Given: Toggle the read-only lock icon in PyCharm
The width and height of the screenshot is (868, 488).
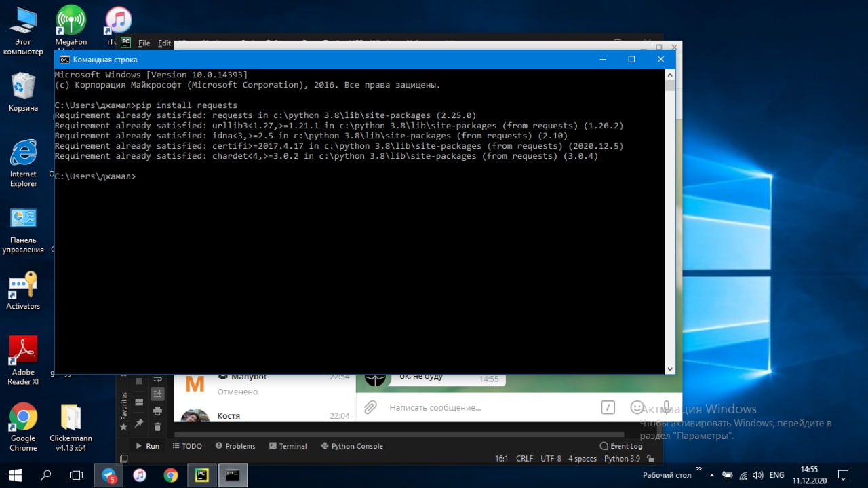Looking at the screenshot, I should pos(649,459).
